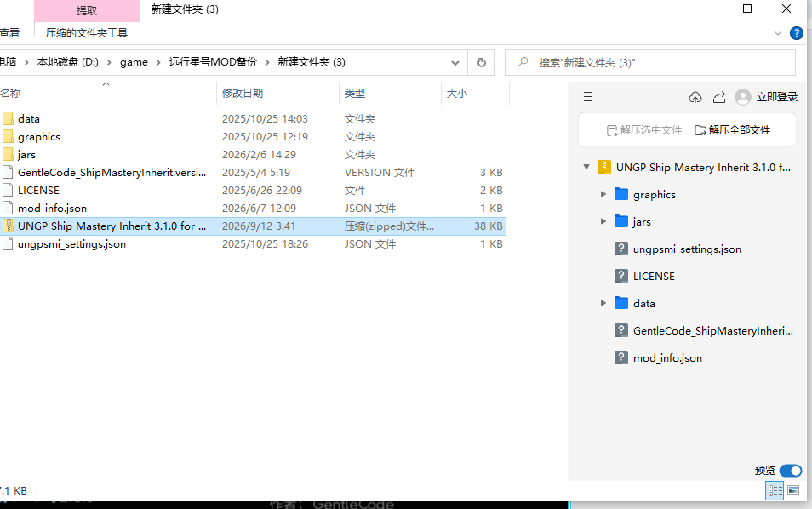Viewport: 812px width, 509px height.
Task: Click the search box for 新建文件夹 (3)
Action: (x=650, y=63)
